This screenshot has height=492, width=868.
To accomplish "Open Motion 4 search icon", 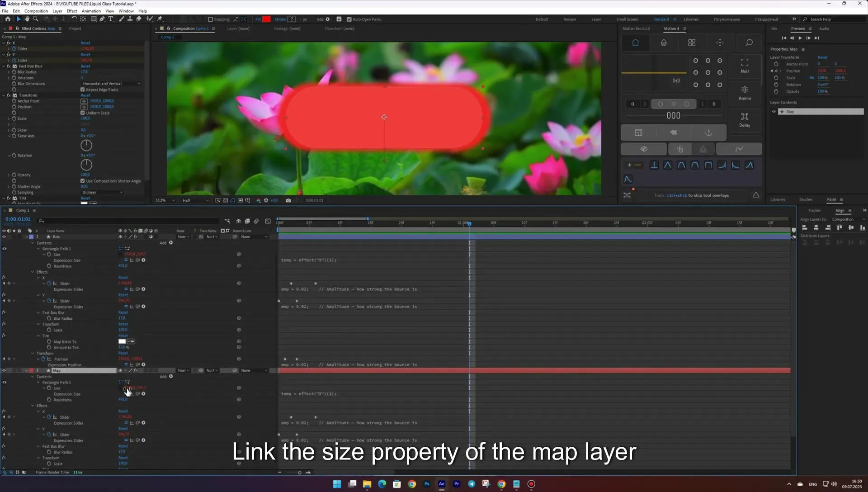I will click(749, 43).
